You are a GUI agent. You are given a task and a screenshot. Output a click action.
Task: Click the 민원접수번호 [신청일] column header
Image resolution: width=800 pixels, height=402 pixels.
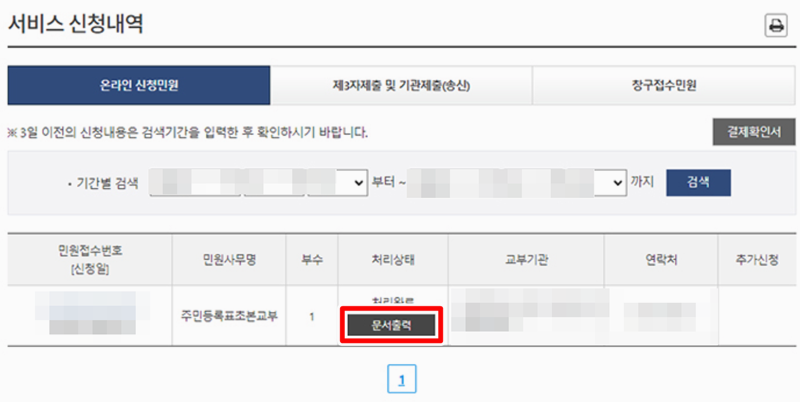tap(90, 260)
